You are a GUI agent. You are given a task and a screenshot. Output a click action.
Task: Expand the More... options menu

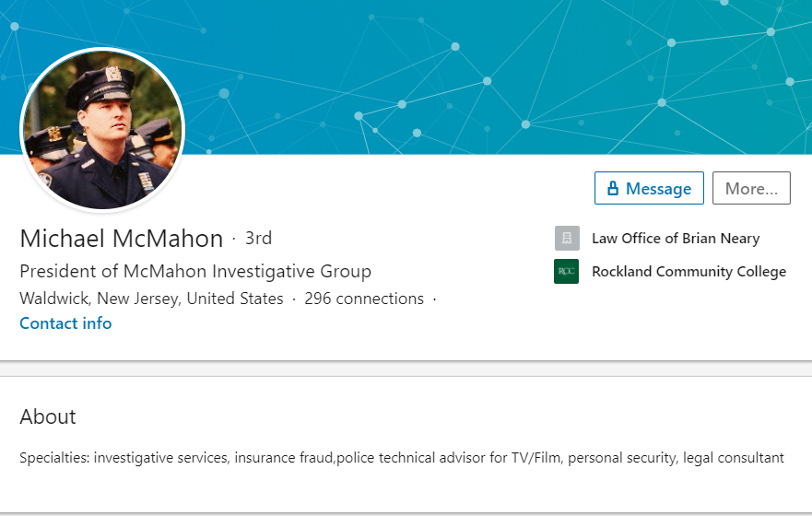pyautogui.click(x=751, y=188)
